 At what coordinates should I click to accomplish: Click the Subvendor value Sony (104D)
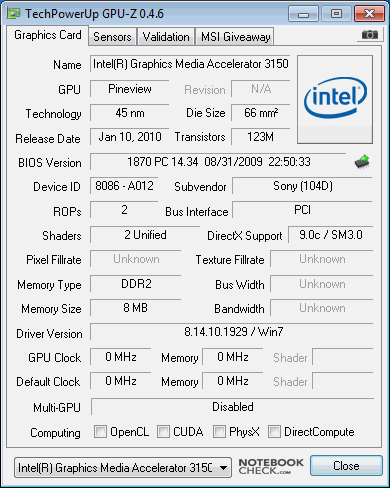303,186
